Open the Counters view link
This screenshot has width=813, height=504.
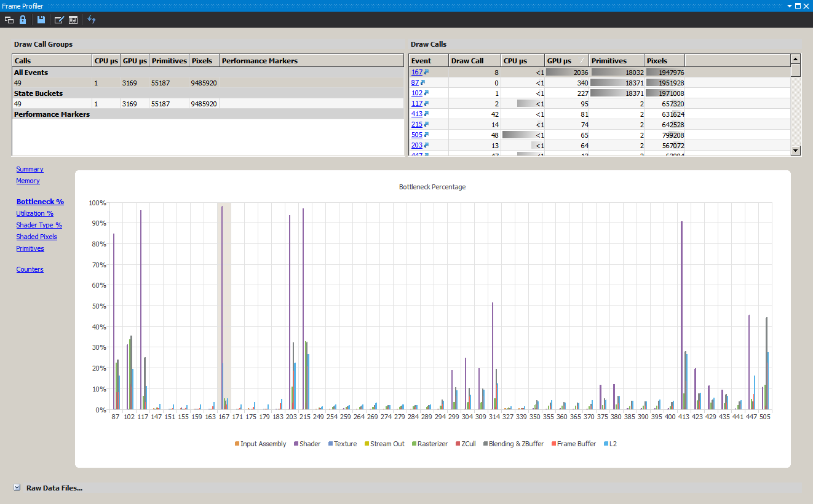click(30, 269)
